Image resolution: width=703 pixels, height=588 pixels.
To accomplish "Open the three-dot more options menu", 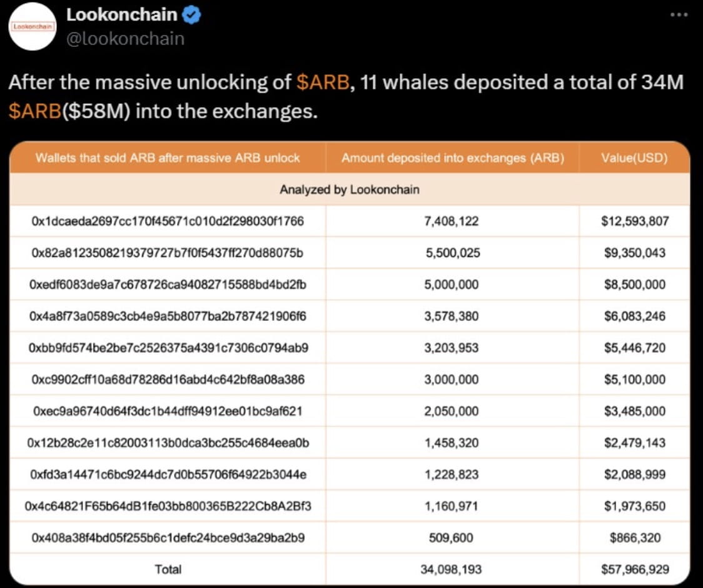I will pyautogui.click(x=678, y=14).
